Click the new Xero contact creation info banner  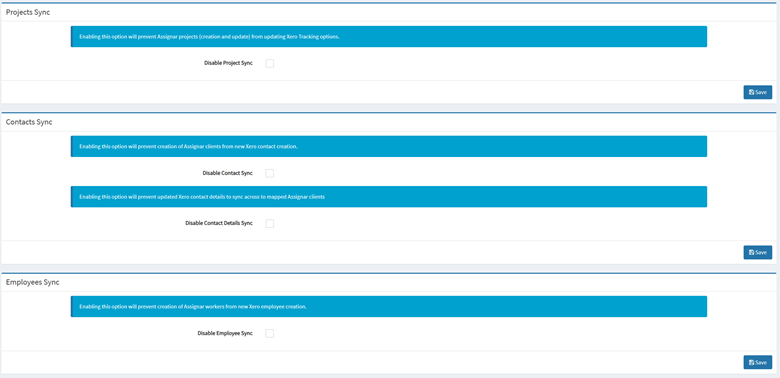389,147
